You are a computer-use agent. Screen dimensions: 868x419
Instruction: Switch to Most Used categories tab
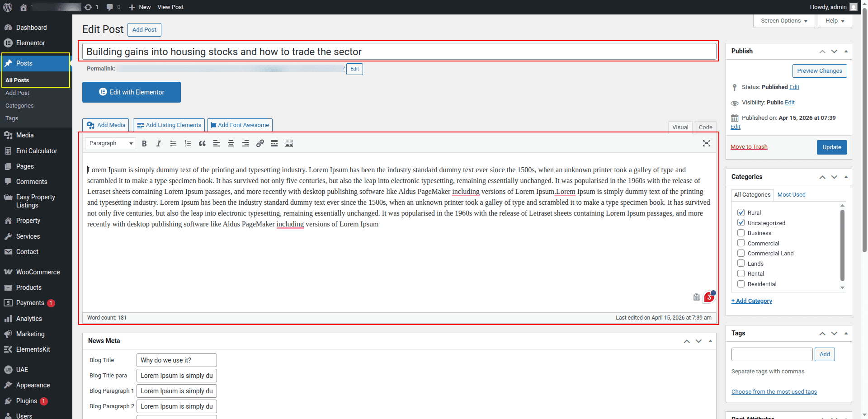coord(791,194)
